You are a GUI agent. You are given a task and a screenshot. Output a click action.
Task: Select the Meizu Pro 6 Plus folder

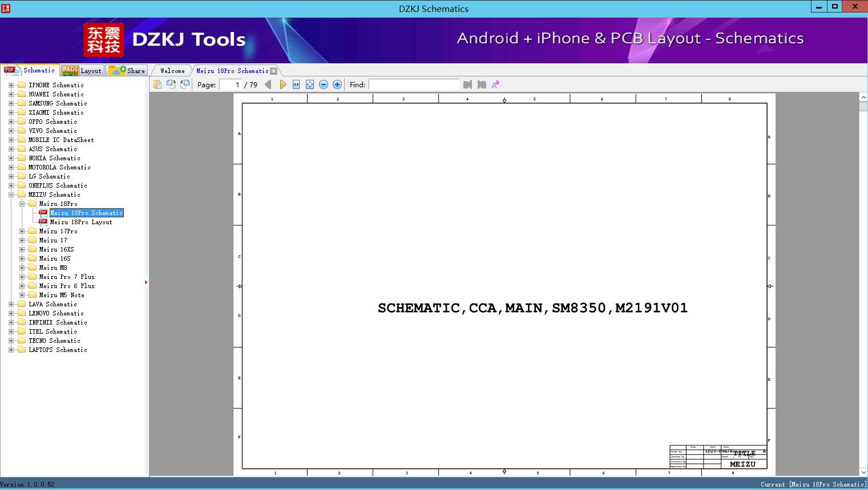[67, 286]
